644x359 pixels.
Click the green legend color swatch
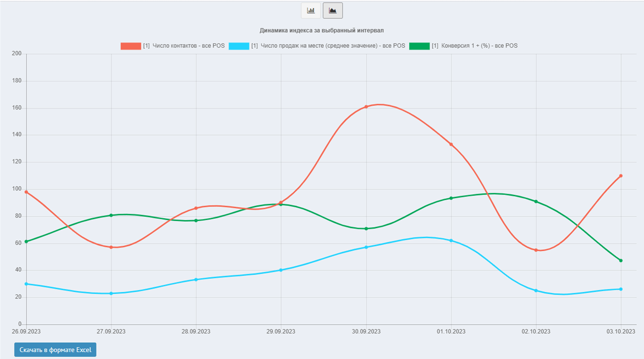click(419, 46)
